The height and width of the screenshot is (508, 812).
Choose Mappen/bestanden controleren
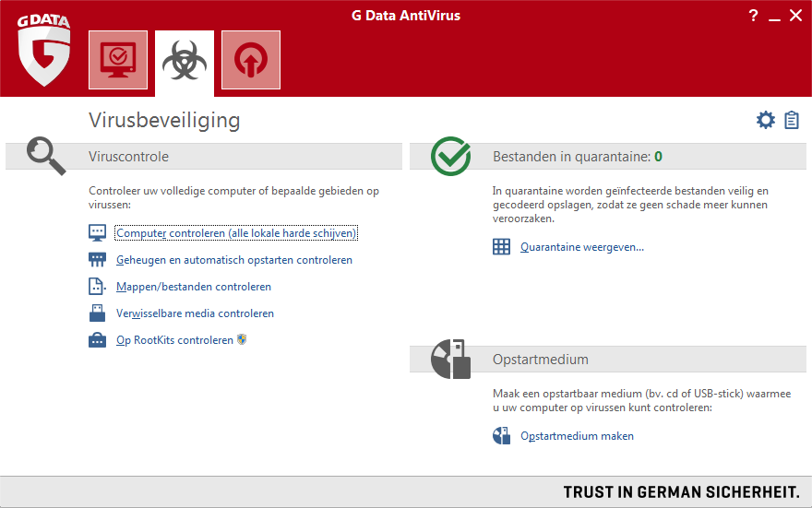[x=194, y=287]
